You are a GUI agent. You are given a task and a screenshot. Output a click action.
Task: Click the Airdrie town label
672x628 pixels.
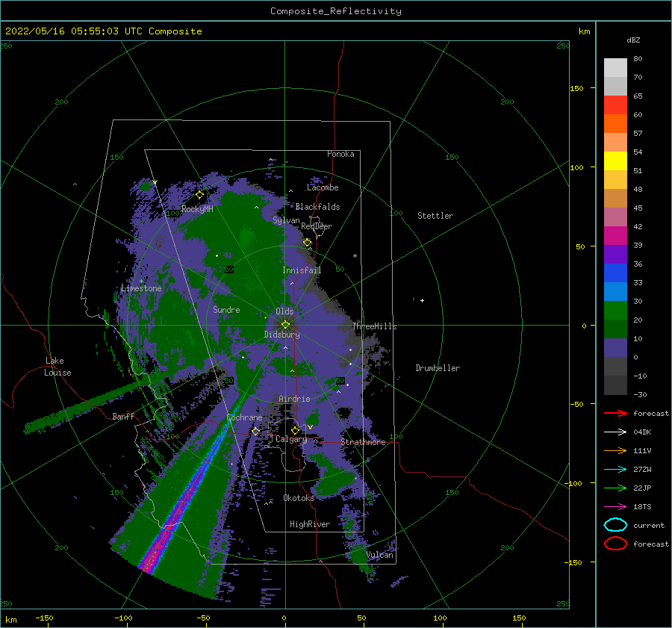294,399
